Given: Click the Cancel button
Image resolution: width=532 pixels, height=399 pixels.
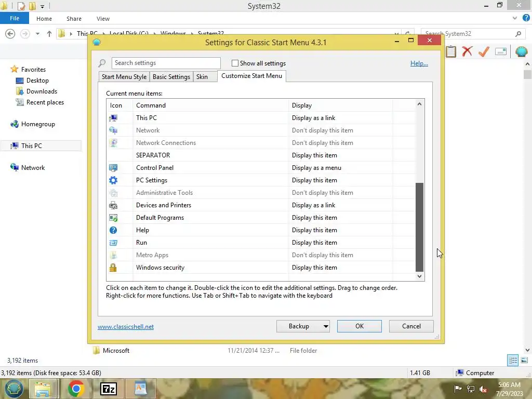Looking at the screenshot, I should point(411,326).
